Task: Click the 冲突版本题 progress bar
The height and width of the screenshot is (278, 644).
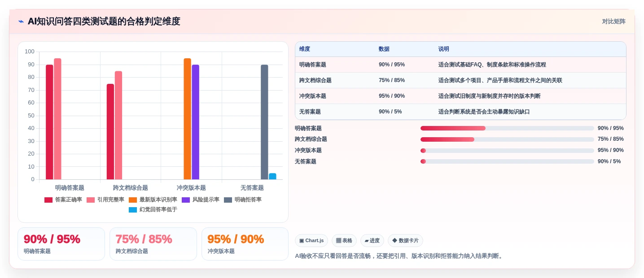Action: click(x=507, y=151)
